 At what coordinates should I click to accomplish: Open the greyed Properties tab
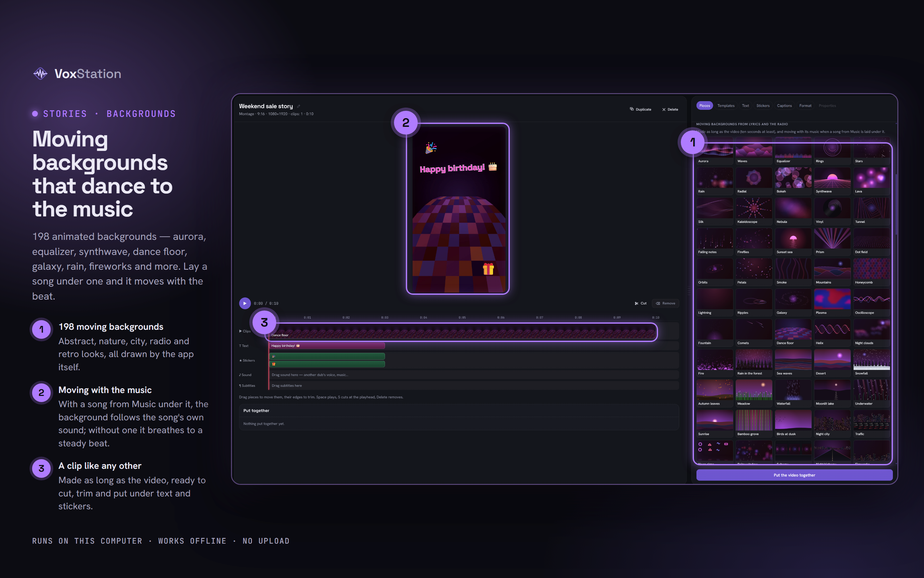click(827, 106)
